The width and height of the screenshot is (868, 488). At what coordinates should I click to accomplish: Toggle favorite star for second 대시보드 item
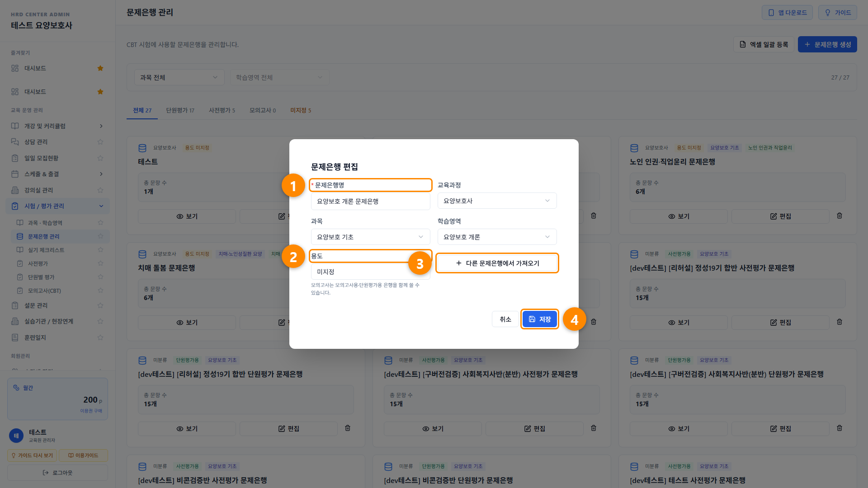100,92
